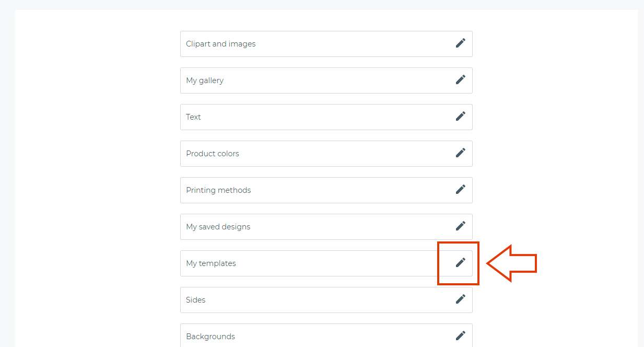Click the edit pencil for Clipart and images
Screen dimensions: 644x347
461,43
